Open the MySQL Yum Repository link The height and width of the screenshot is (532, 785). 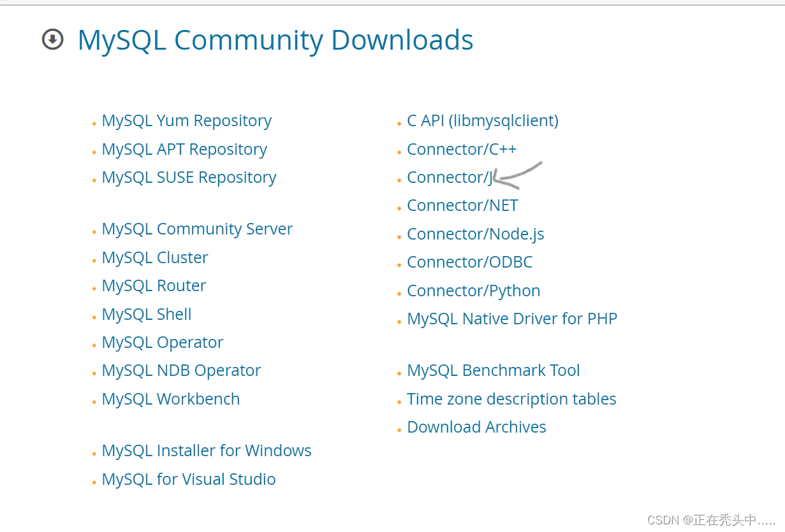187,121
